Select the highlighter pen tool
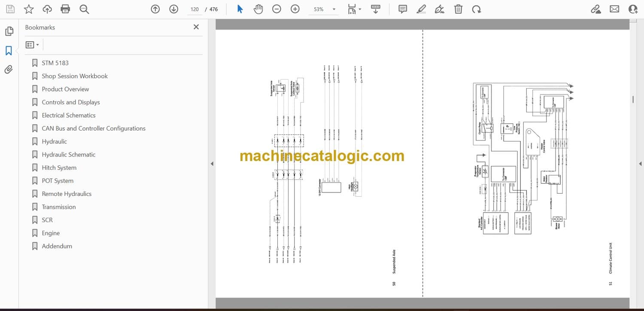644x311 pixels. (x=421, y=9)
